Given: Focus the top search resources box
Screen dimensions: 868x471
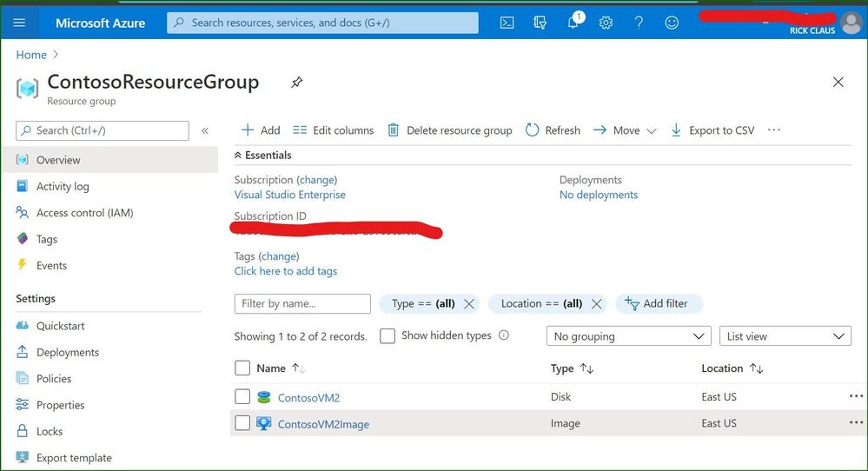Looking at the screenshot, I should click(322, 23).
